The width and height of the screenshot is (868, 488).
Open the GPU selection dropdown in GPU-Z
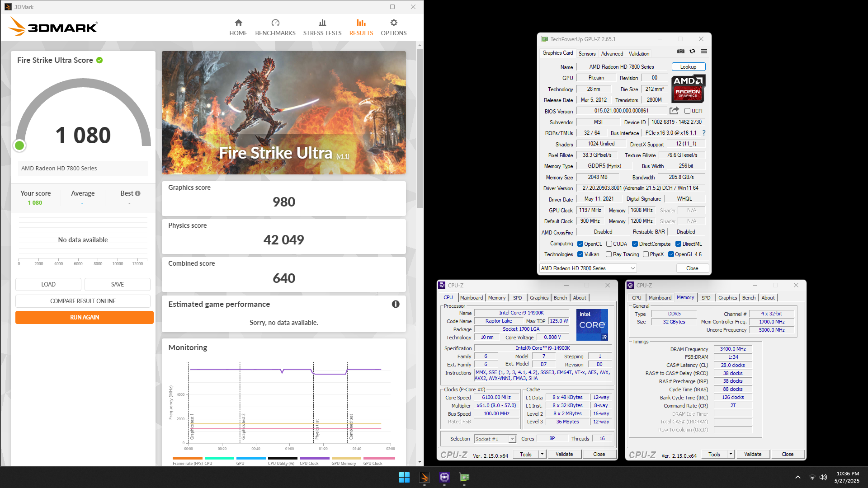(x=588, y=268)
